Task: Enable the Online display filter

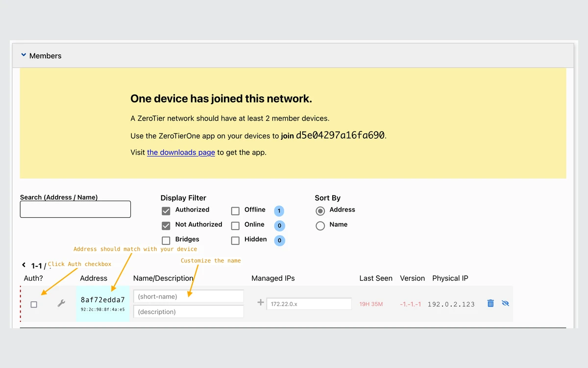Action: 235,226
